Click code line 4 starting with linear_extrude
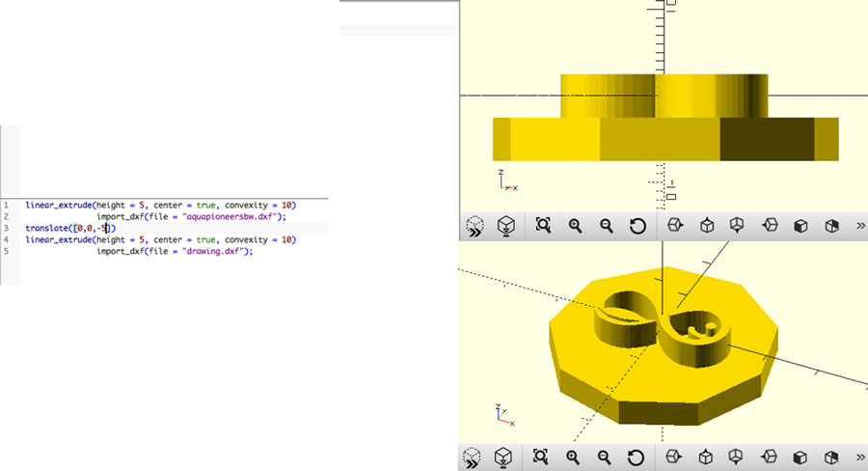The width and height of the screenshot is (868, 471). pos(160,240)
